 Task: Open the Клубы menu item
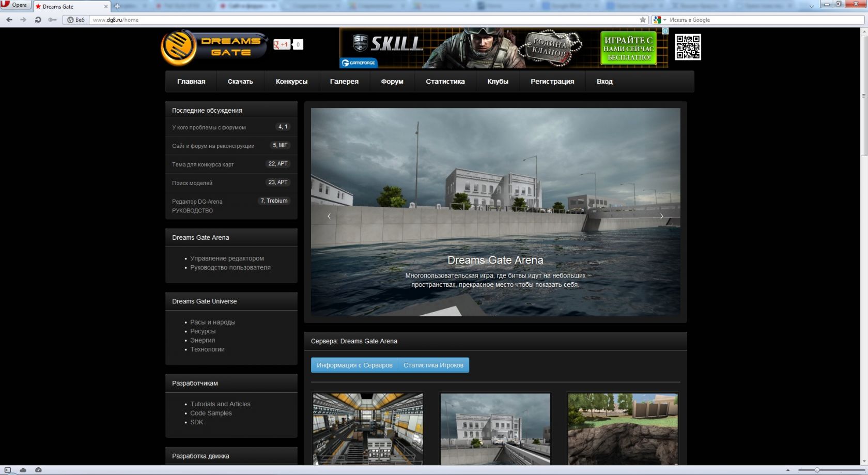coord(498,82)
